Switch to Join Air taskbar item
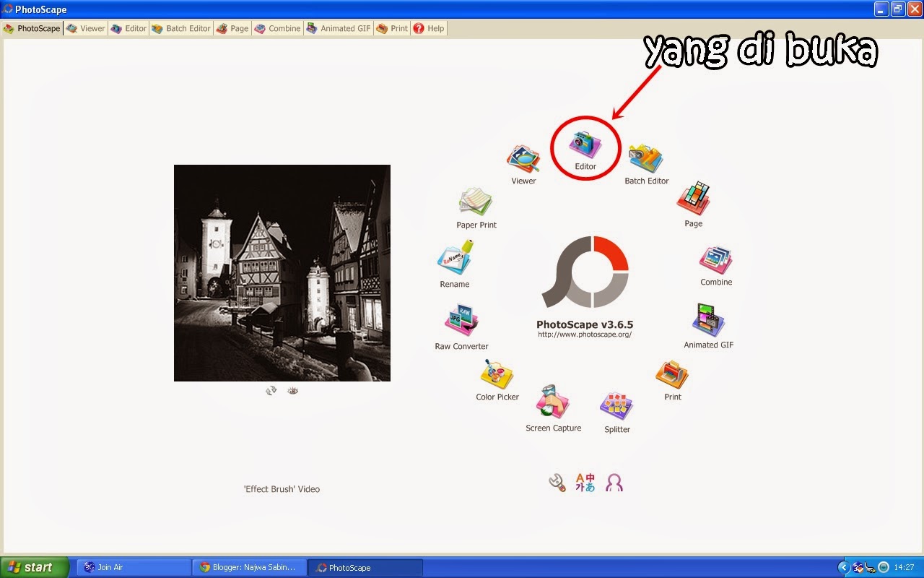 pyautogui.click(x=134, y=567)
